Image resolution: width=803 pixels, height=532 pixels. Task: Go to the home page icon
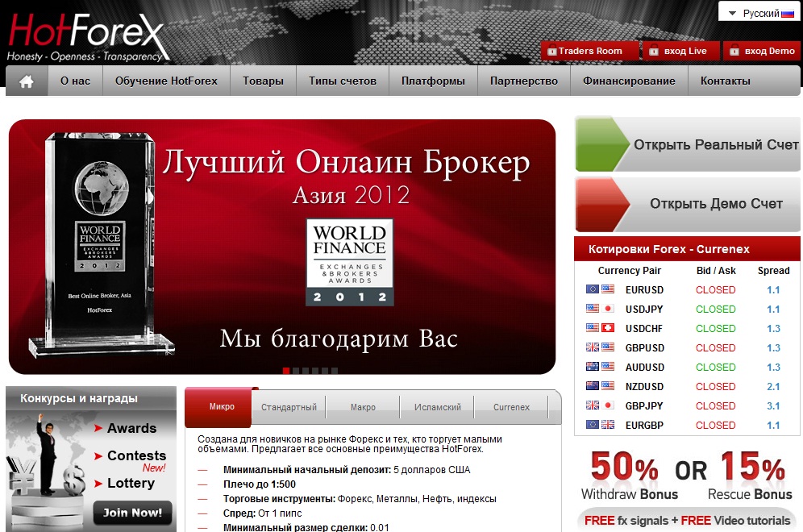click(27, 81)
